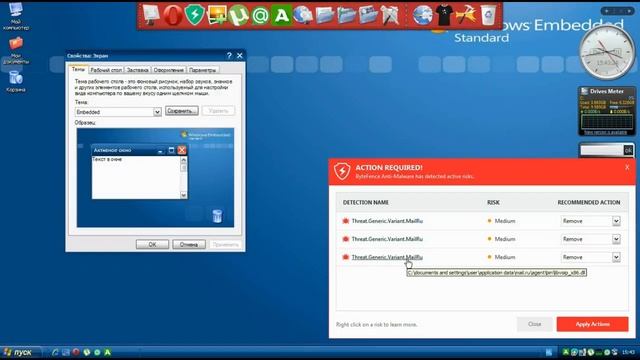Launch ByteFence green shield icon in dock

[195, 15]
